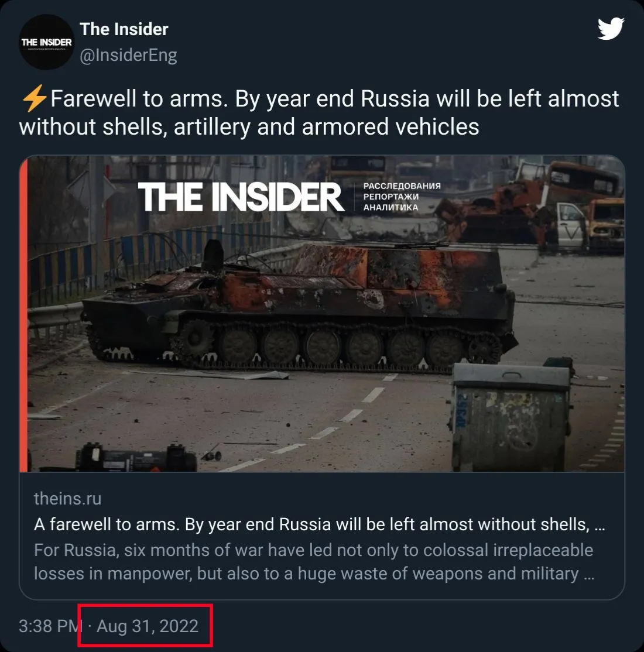Click The Insider logo on the card image
Image resolution: width=644 pixels, height=652 pixels.
click(241, 197)
